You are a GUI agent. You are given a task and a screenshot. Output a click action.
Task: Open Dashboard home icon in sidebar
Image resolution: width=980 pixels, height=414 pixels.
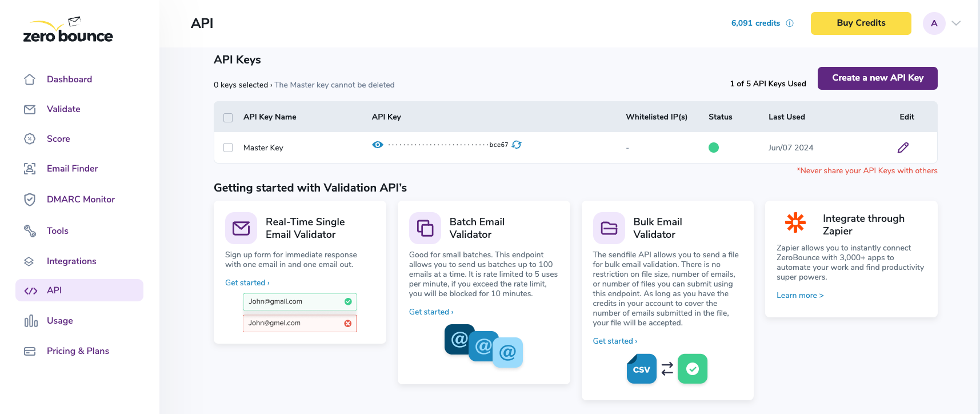click(30, 79)
